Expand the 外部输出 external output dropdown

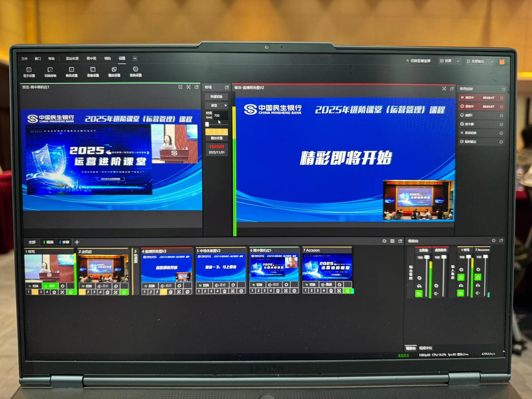[492, 62]
